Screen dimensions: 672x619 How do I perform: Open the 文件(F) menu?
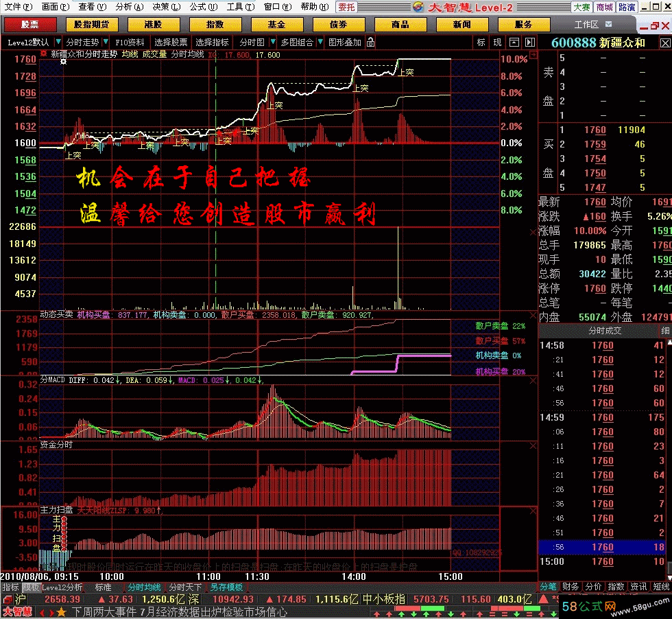[18, 7]
